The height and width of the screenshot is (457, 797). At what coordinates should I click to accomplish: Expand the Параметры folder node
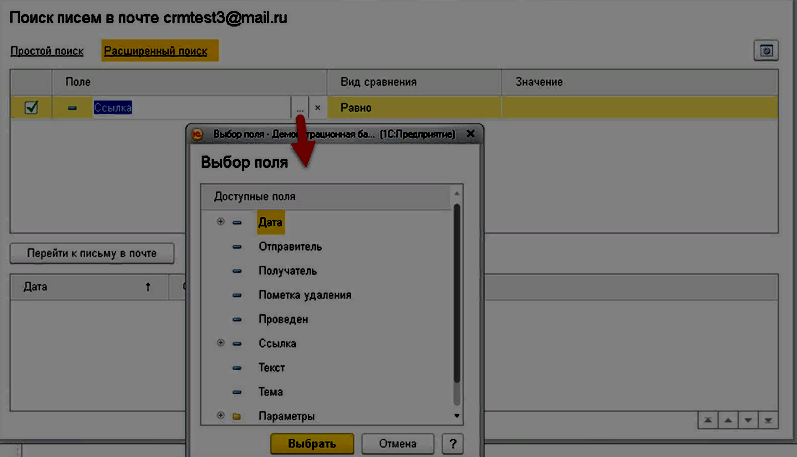(x=220, y=416)
